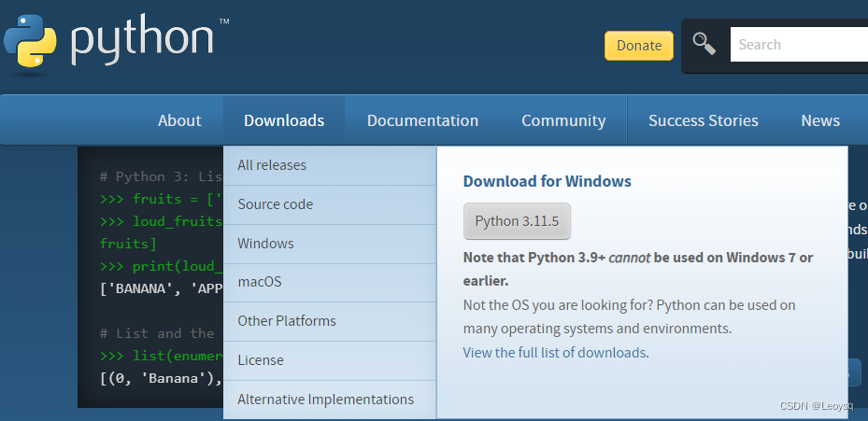Select macOS in Downloads menu
The image size is (868, 421).
point(330,283)
